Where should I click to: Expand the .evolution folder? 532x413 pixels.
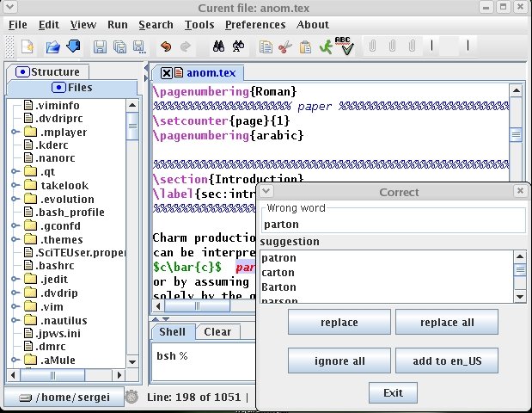15,199
